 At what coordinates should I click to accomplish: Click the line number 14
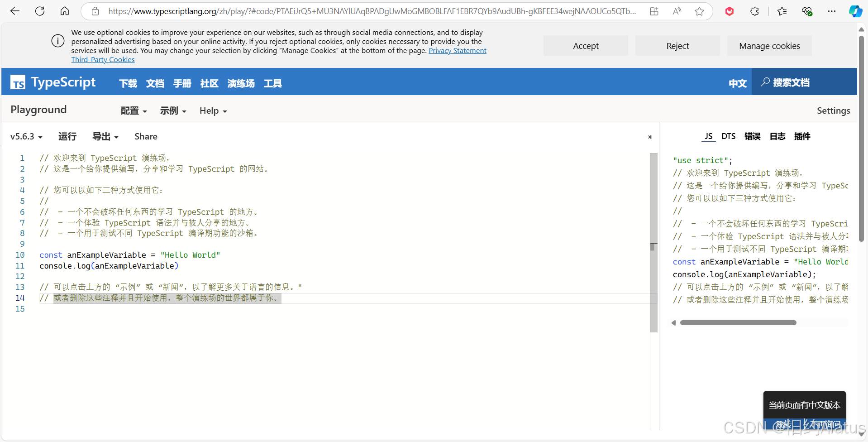point(20,298)
